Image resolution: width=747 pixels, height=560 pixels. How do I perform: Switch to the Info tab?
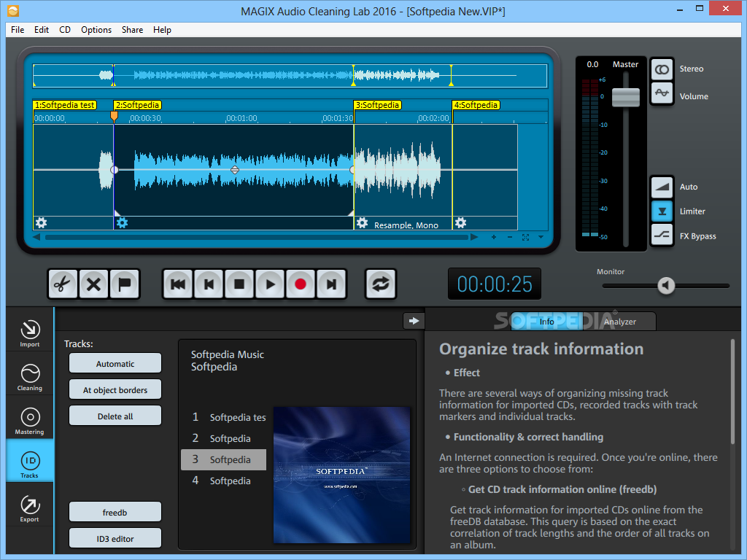546,322
